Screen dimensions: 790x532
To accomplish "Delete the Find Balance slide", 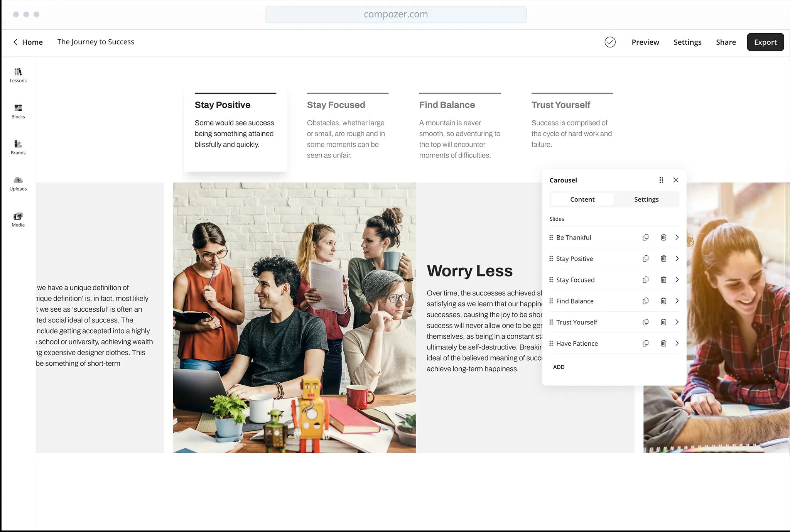I will point(663,301).
